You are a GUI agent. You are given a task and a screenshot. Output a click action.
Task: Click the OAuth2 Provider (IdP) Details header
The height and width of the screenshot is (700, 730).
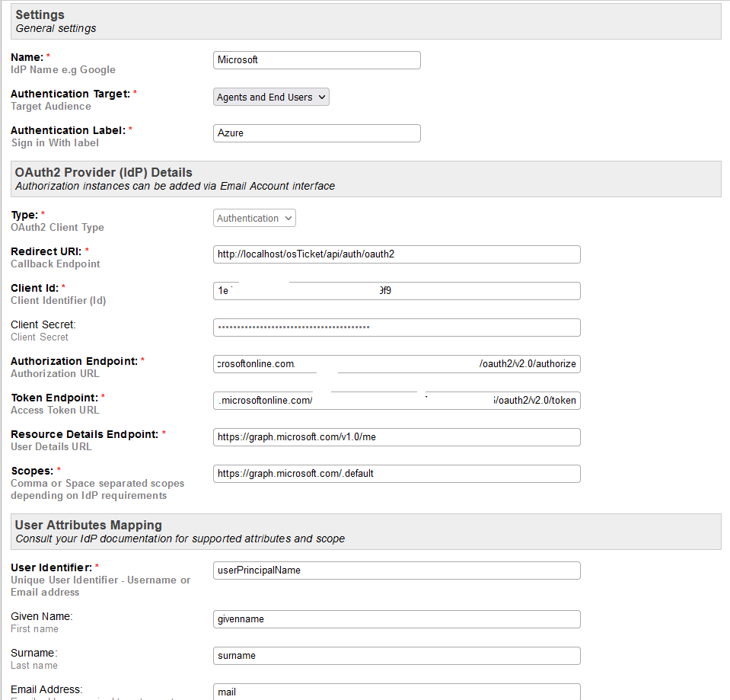104,172
